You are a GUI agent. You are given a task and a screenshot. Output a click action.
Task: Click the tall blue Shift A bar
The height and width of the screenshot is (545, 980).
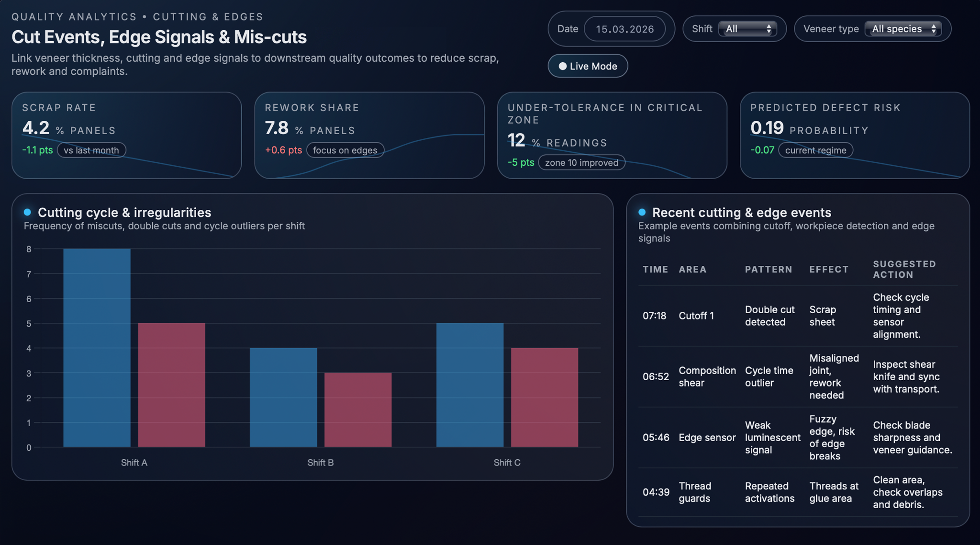point(97,348)
